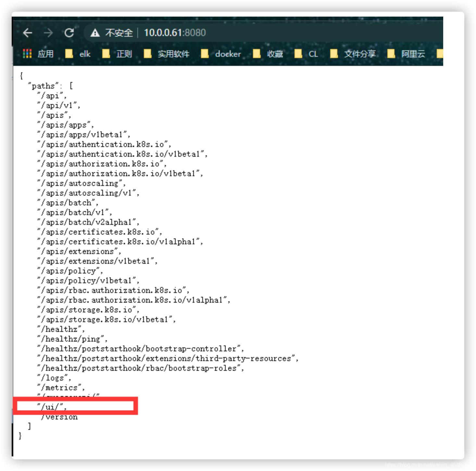This screenshot has height=471, width=476.
Task: Open the 正则 bookmark folder
Action: coord(117,54)
